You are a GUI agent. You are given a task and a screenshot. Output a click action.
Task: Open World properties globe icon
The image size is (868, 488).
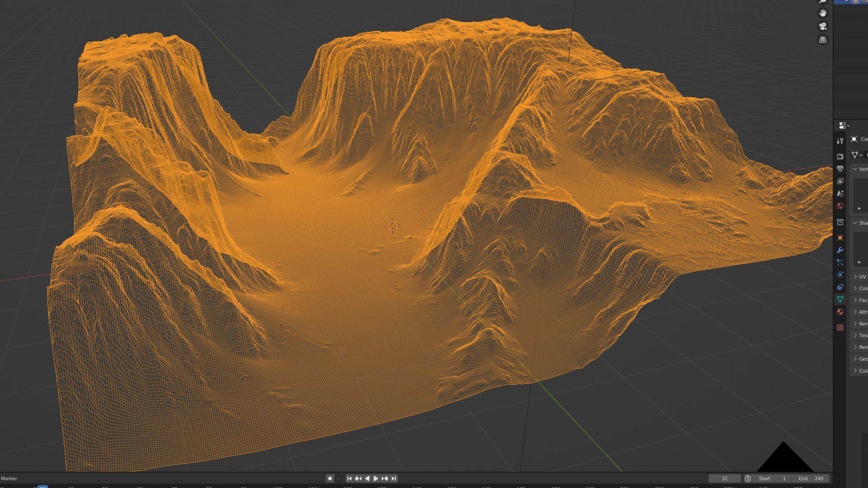(840, 206)
